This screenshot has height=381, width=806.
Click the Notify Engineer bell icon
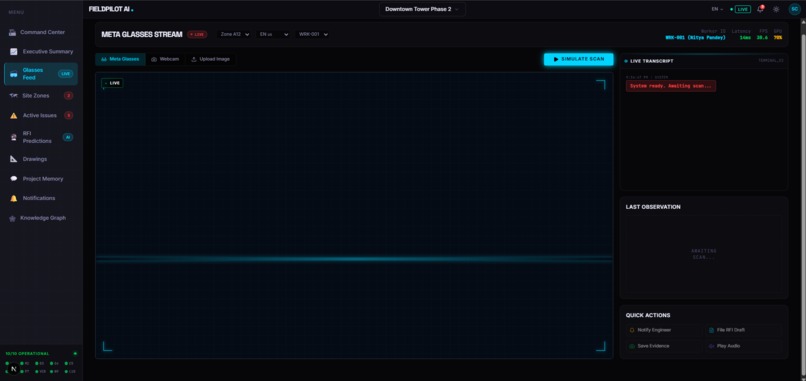(632, 330)
